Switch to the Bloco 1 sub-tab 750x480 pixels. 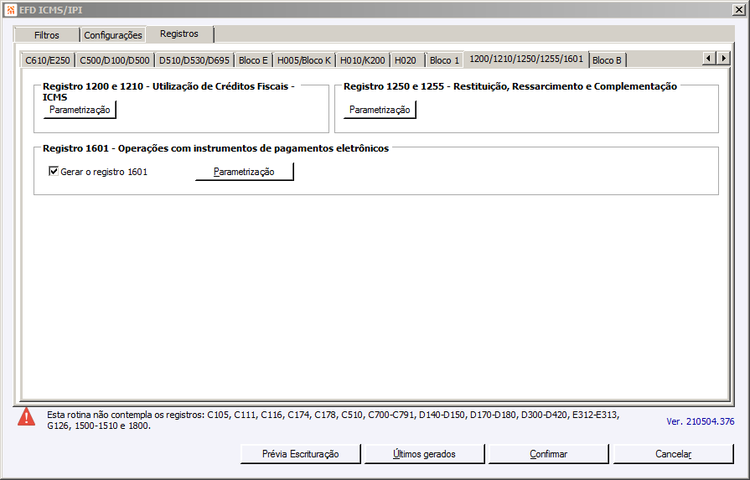pos(444,60)
